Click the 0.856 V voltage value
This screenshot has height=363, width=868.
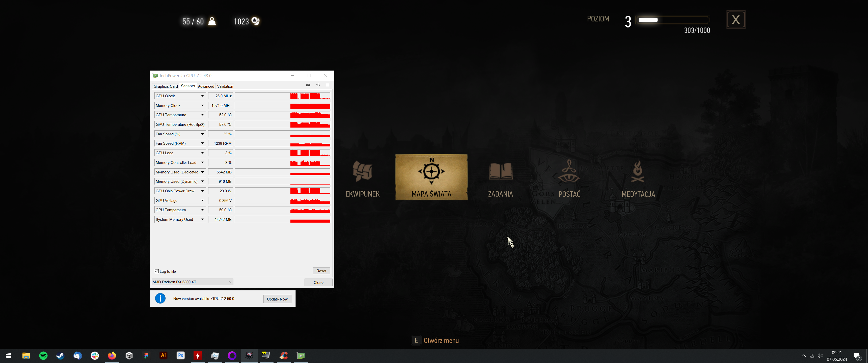coord(221,200)
